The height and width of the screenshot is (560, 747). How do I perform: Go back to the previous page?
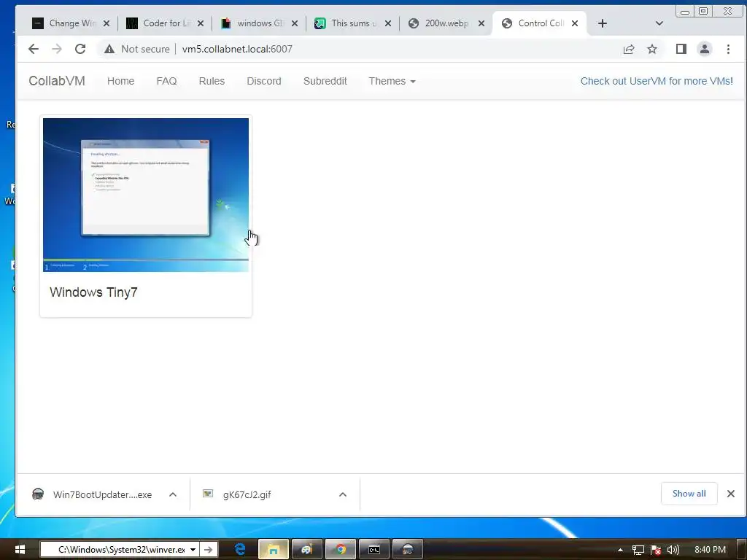coord(34,49)
